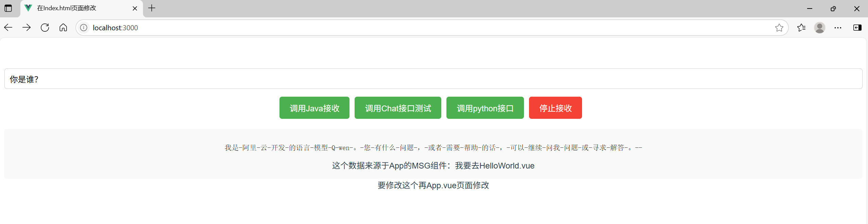Viewport: 868px width, 224px height.
Task: Click the browser back arrow
Action: [x=8, y=28]
